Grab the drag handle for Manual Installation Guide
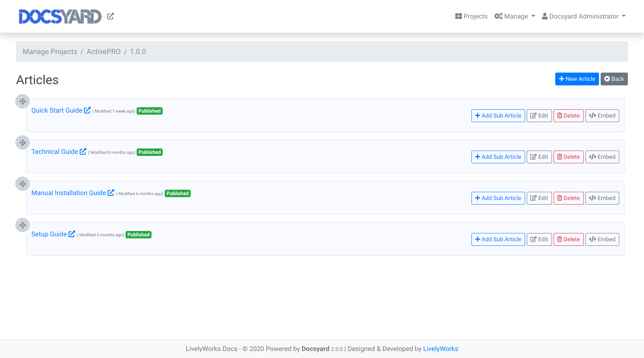The height and width of the screenshot is (358, 644). pyautogui.click(x=23, y=184)
